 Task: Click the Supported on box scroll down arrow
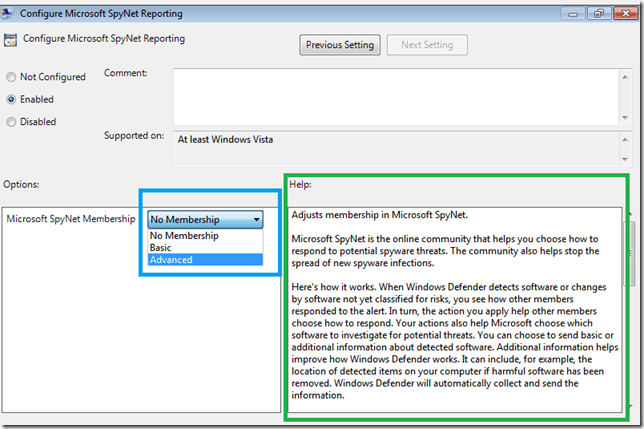624,157
